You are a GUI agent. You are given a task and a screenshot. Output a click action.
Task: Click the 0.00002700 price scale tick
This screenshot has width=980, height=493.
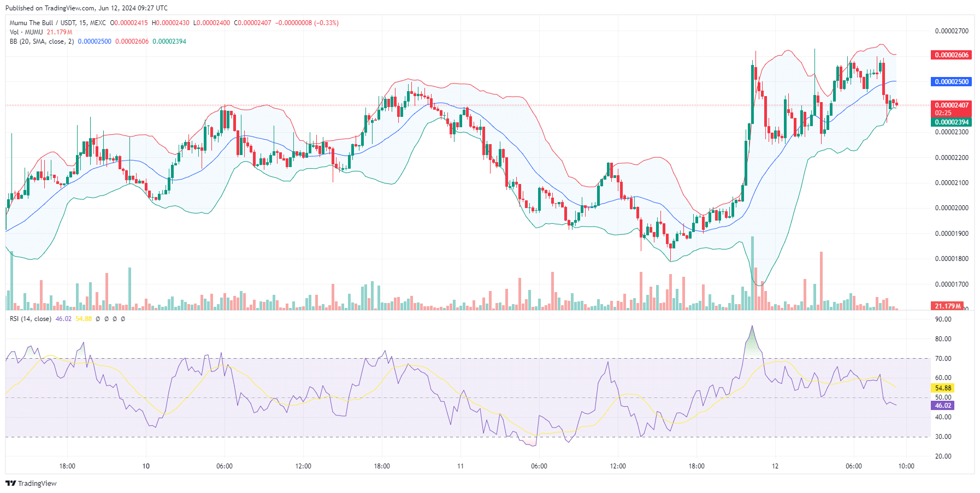click(x=952, y=31)
